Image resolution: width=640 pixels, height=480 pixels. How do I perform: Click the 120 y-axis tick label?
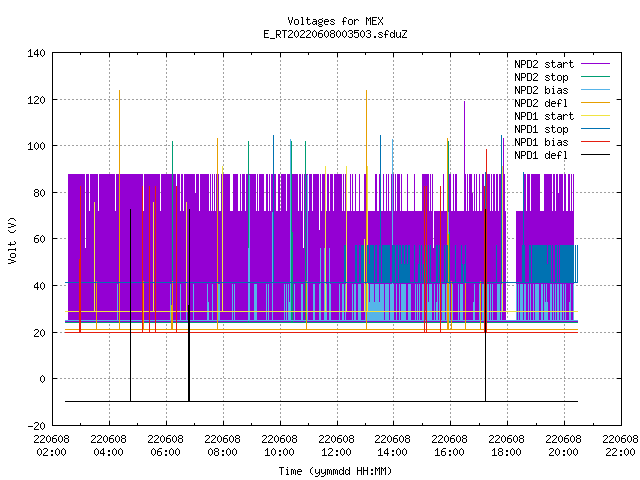click(x=36, y=100)
